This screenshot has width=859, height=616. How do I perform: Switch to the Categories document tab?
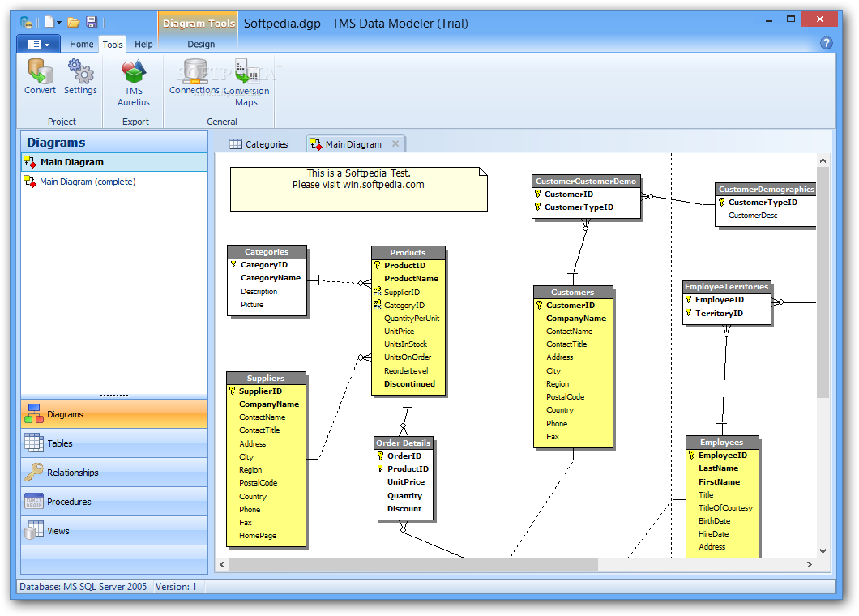[x=259, y=144]
